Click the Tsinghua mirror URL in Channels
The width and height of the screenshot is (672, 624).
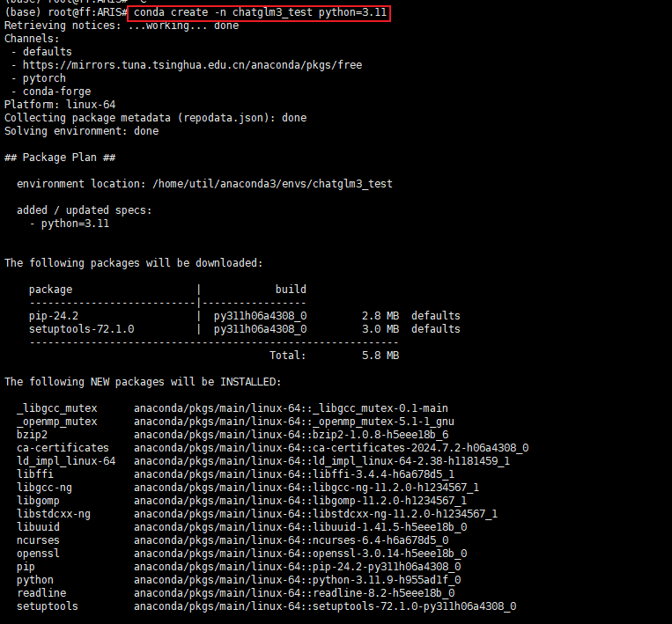click(192, 65)
